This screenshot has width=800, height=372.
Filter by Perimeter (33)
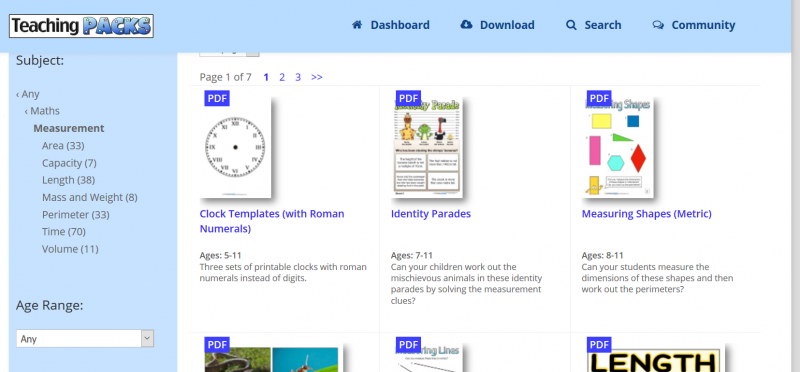coord(76,214)
